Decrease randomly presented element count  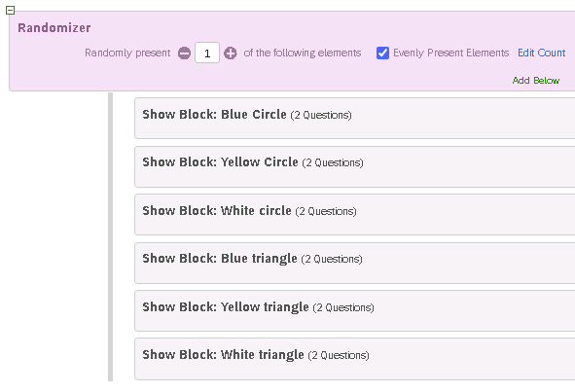[x=184, y=53]
